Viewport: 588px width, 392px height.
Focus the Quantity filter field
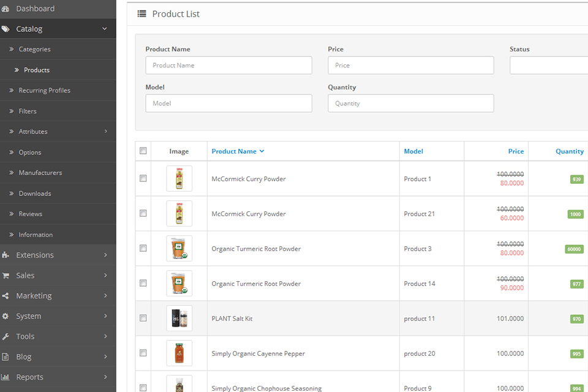(410, 103)
